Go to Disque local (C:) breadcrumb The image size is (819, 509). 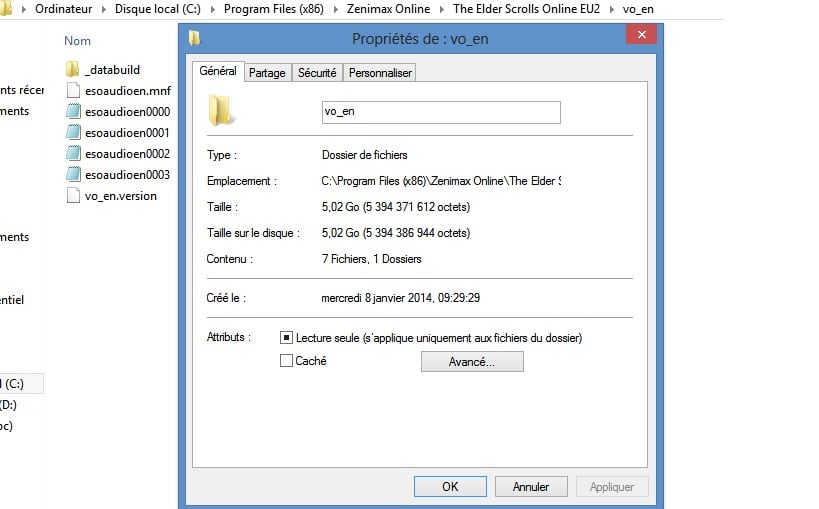click(158, 9)
